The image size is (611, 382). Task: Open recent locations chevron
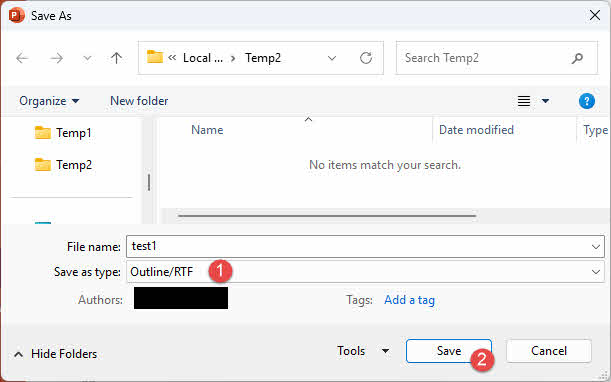coord(87,58)
